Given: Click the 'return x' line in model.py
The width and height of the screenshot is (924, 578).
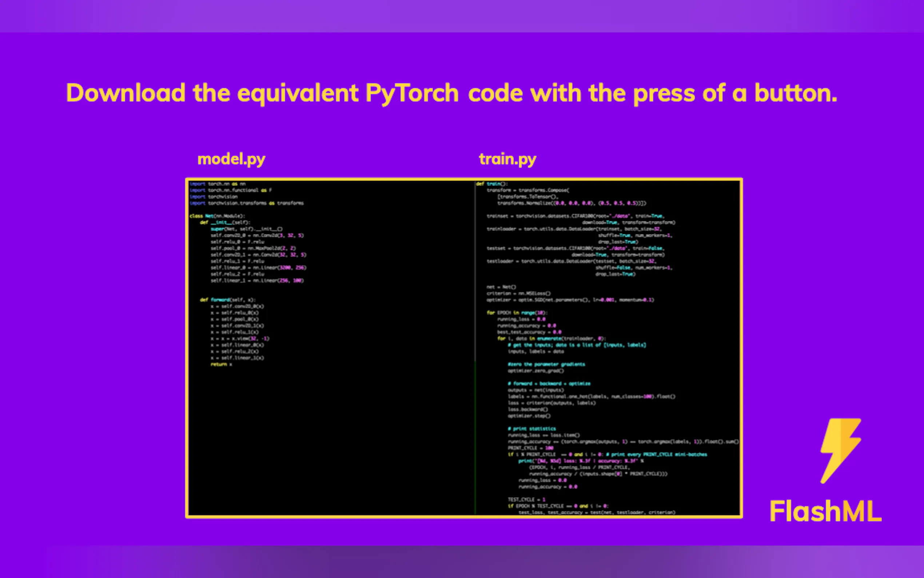Looking at the screenshot, I should [221, 364].
